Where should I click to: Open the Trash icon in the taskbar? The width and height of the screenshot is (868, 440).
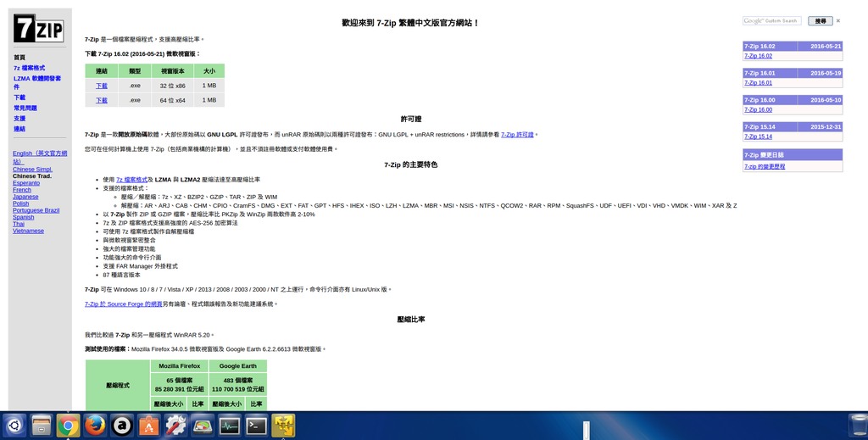pyautogui.click(x=858, y=426)
